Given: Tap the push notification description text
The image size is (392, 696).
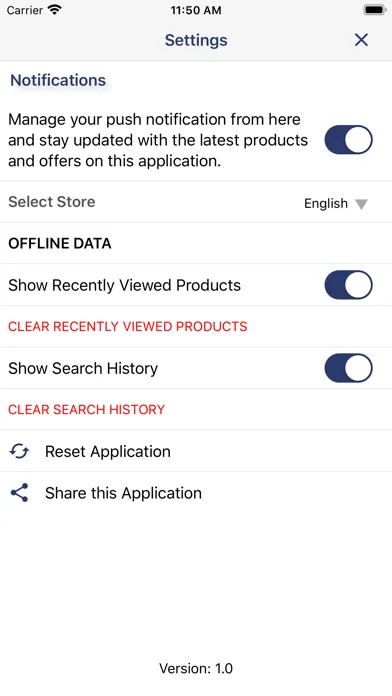Looking at the screenshot, I should point(158,140).
